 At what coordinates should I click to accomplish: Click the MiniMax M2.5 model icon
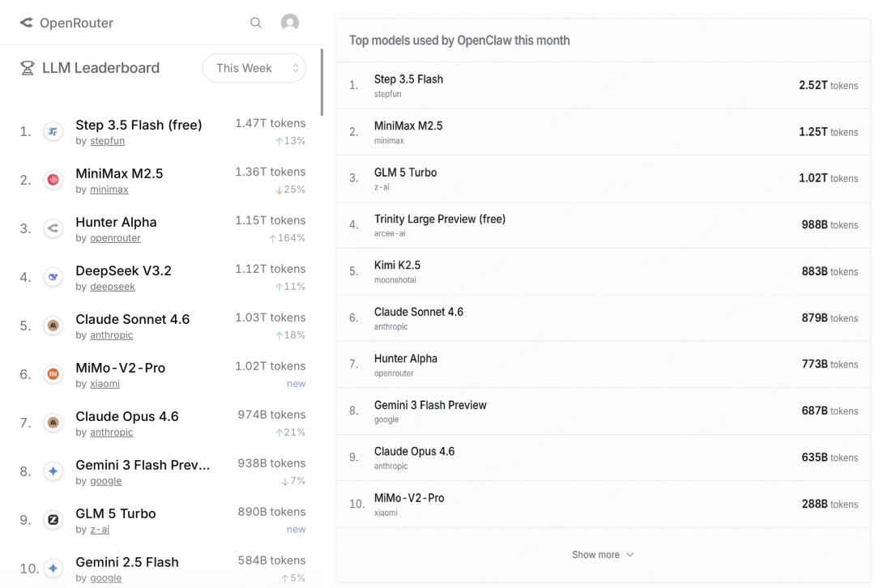(53, 180)
